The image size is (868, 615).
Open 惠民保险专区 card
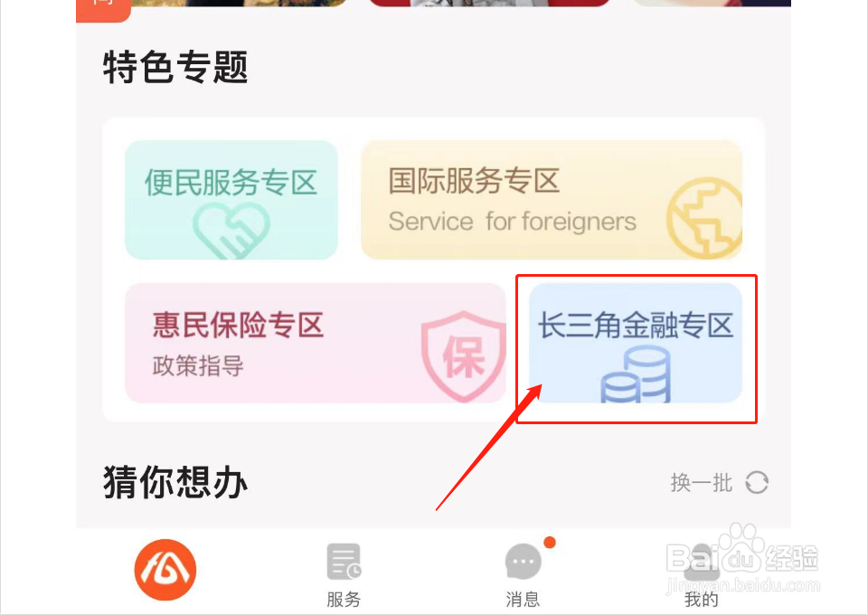pos(316,343)
